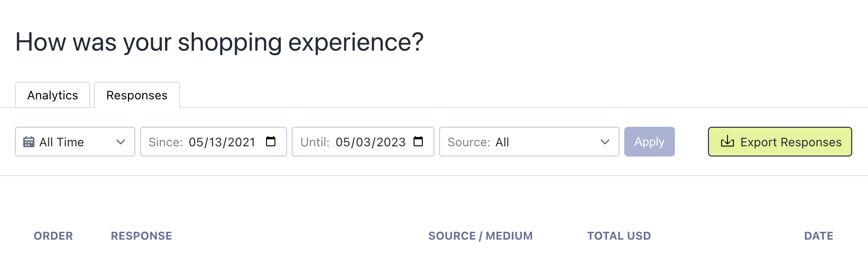Expand the All Time chevron arrow
The width and height of the screenshot is (868, 261).
[121, 142]
